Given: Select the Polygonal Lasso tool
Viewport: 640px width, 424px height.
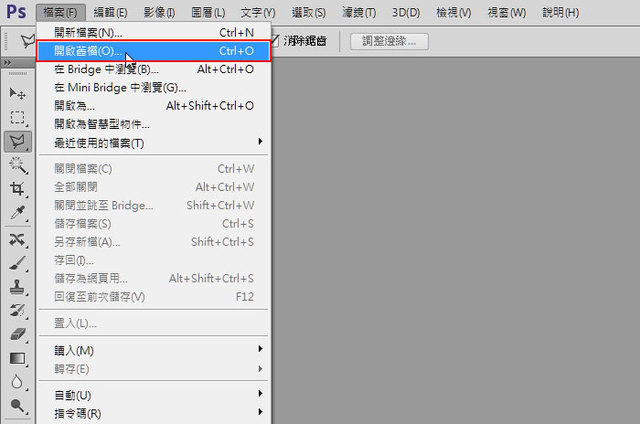Looking at the screenshot, I should [18, 142].
